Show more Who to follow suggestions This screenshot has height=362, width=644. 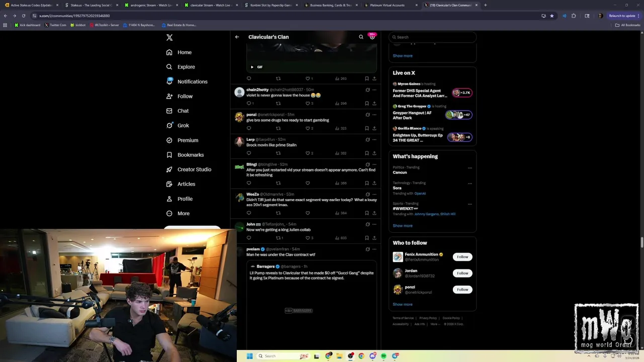403,304
